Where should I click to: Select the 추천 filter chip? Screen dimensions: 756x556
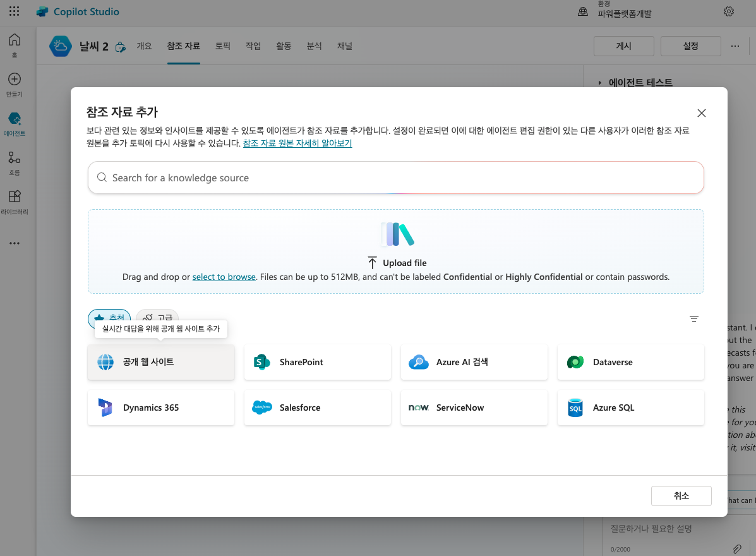pyautogui.click(x=109, y=317)
